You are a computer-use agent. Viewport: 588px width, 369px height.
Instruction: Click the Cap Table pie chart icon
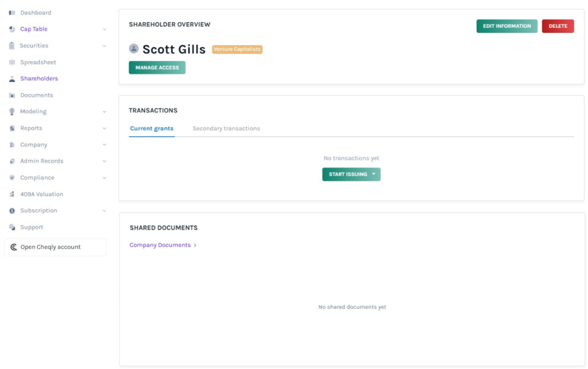tap(12, 29)
